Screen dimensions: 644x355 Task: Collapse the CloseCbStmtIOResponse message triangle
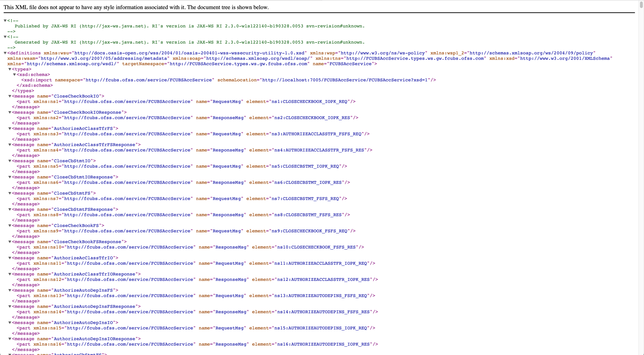[x=10, y=177]
